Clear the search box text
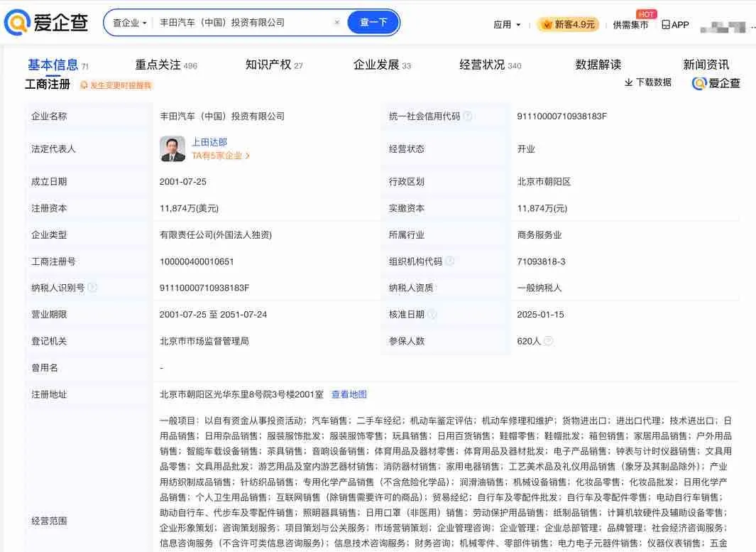This screenshot has width=756, height=552. [x=337, y=23]
